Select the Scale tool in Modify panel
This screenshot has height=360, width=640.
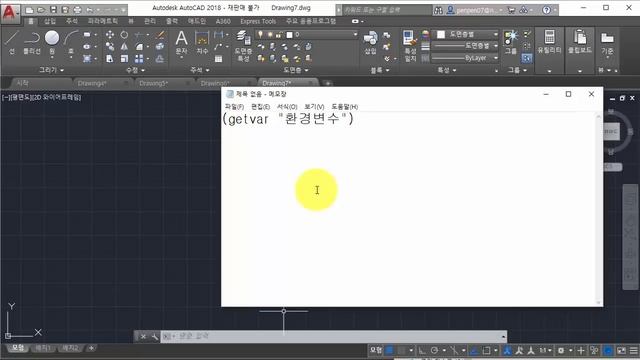click(124, 58)
